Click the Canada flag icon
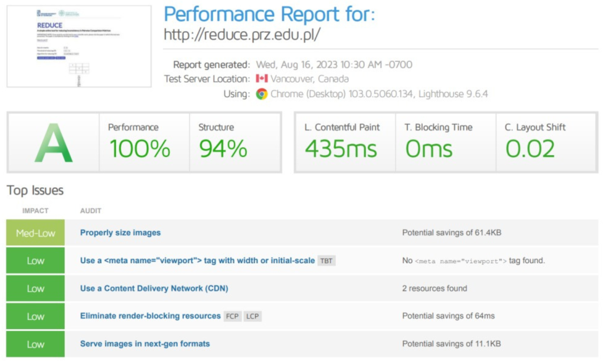Image resolution: width=603 pixels, height=364 pixels. pyautogui.click(x=262, y=79)
